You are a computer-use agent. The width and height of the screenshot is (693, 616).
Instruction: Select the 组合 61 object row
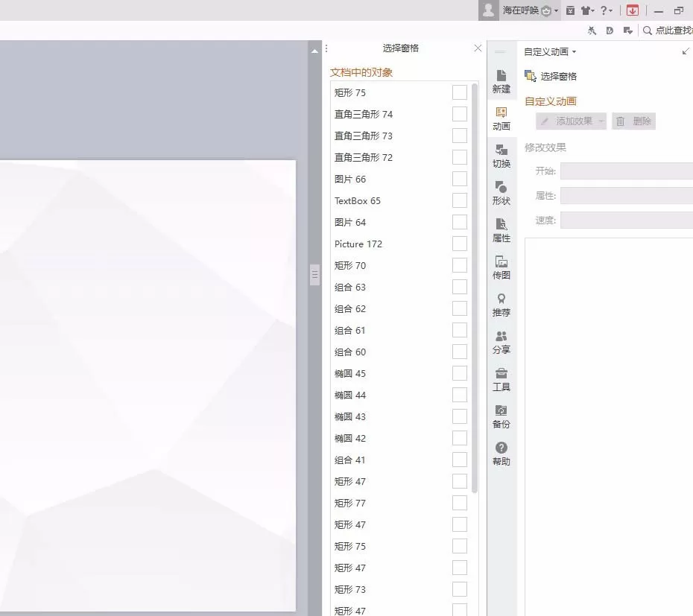[400, 330]
